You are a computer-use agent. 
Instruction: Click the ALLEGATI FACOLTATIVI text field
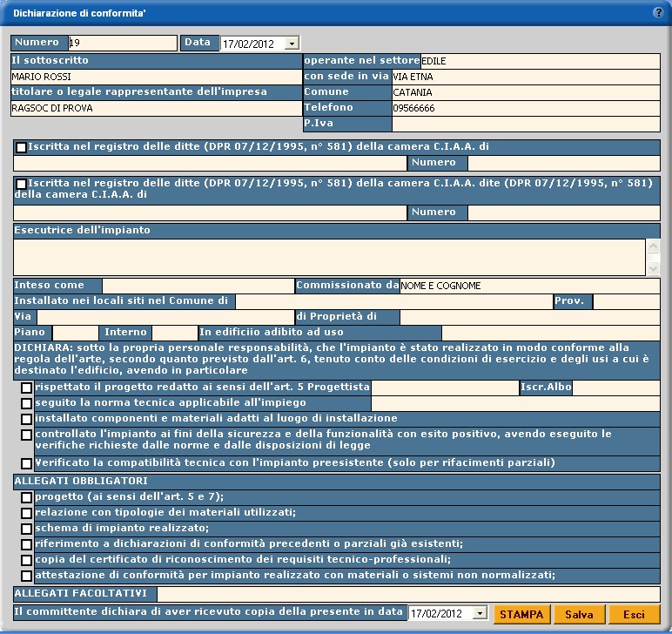pos(408,594)
